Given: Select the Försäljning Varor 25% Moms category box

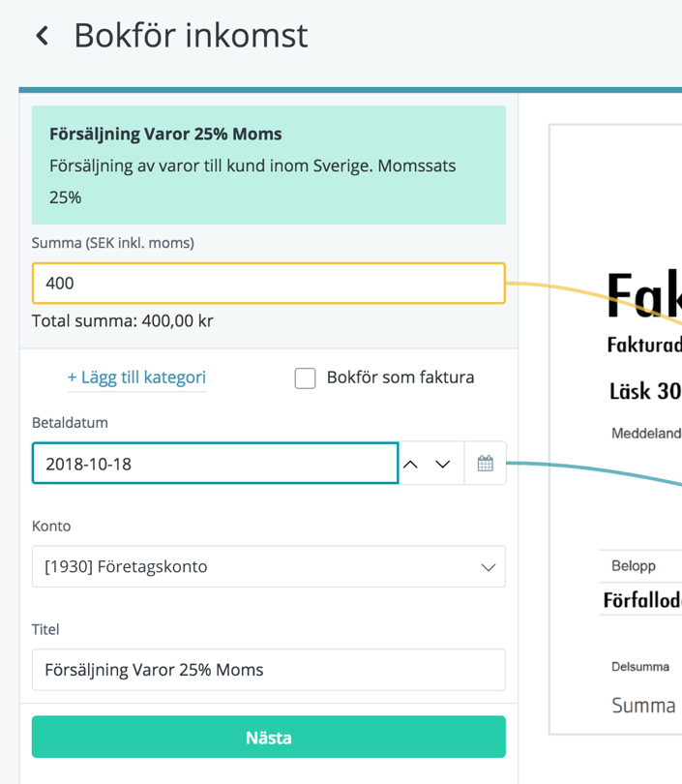Looking at the screenshot, I should (269, 165).
